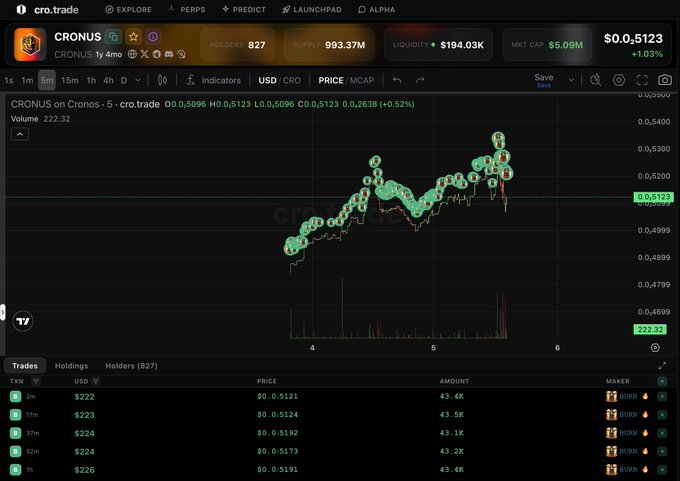
Task: Open the token website globe icon
Action: (132, 54)
